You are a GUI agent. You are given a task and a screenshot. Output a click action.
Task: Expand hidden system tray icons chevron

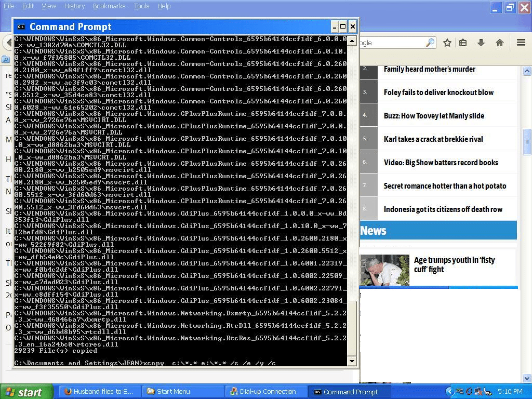coord(450,391)
